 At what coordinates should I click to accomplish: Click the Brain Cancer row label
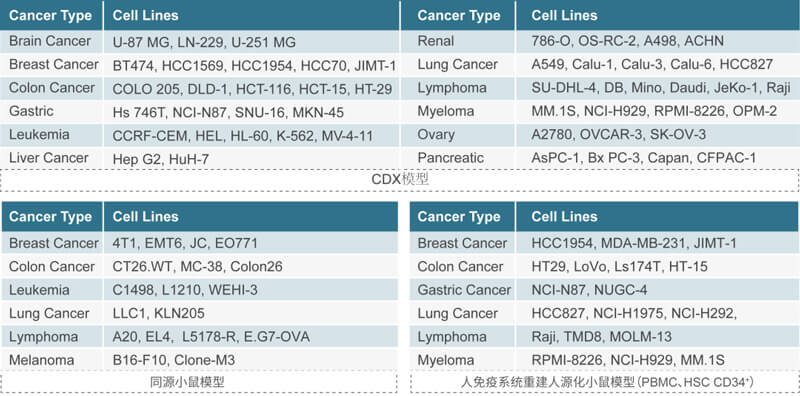pyautogui.click(x=50, y=41)
